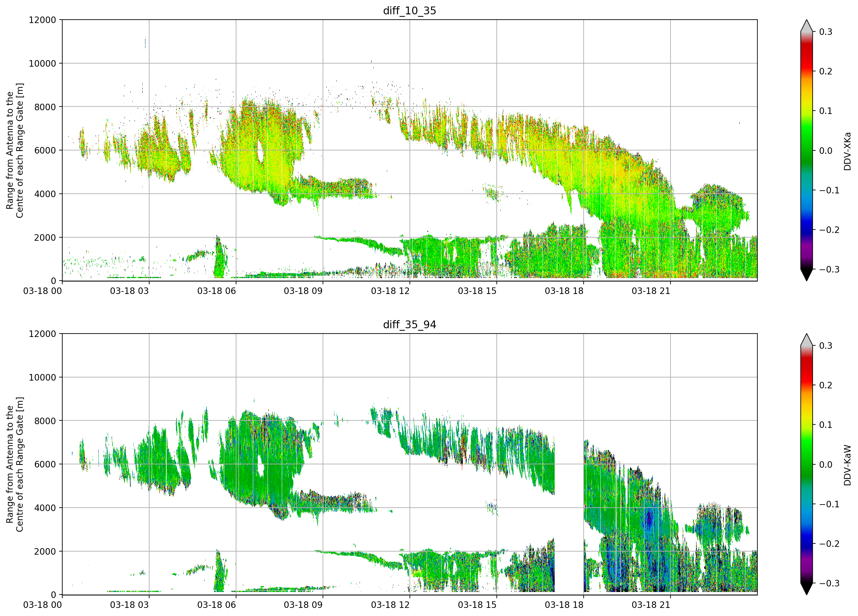Click the 6000 y-tick of diff_35_94 plot
The image size is (858, 616).
45,464
